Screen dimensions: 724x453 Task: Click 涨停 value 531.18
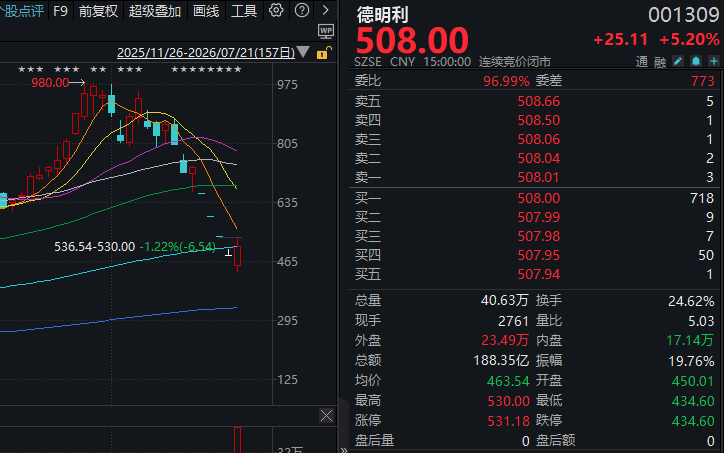[508, 421]
